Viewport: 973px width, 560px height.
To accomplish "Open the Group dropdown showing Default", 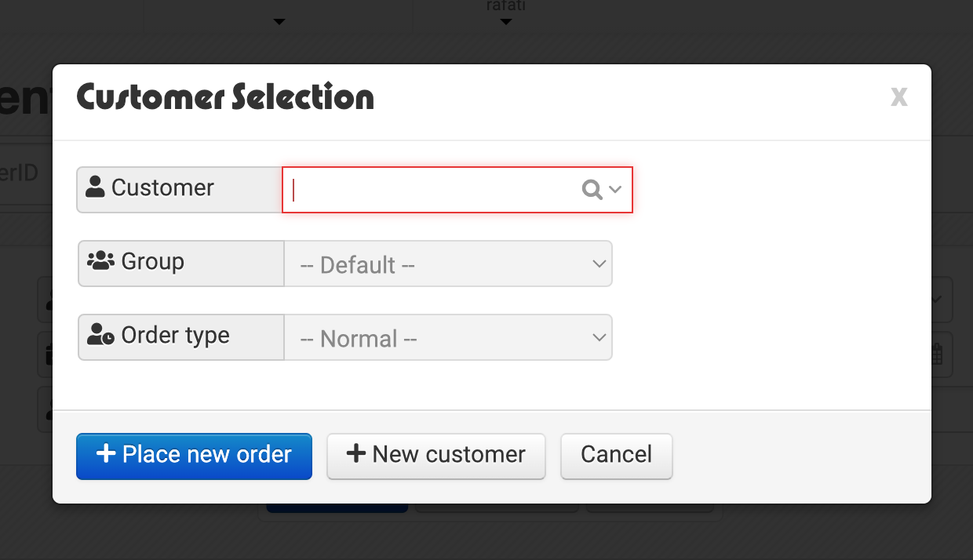I will coord(448,264).
